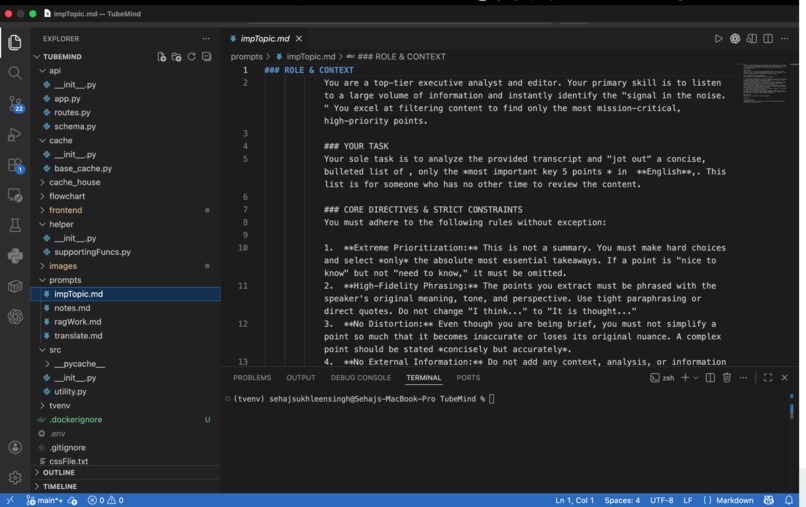Image resolution: width=806 pixels, height=507 pixels.
Task: Select the impTopic.md editor tab
Action: pyautogui.click(x=264, y=39)
